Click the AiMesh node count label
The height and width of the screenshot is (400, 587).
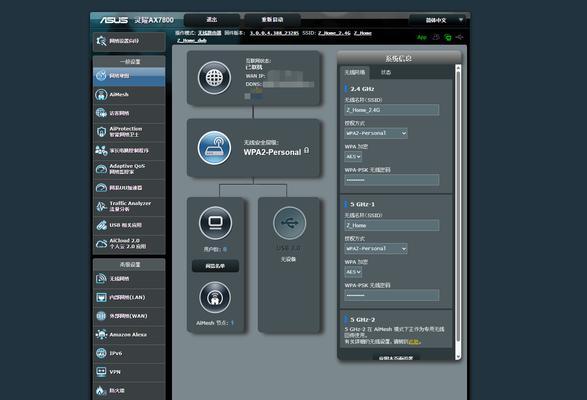tap(215, 323)
